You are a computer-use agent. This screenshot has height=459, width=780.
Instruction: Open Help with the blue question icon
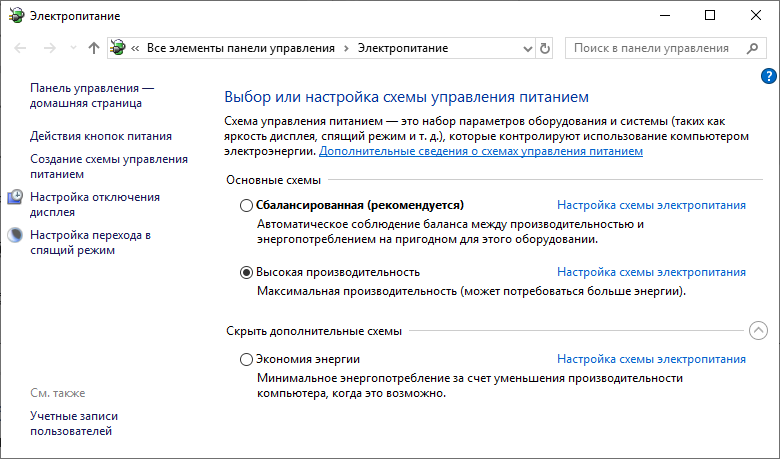pos(769,76)
